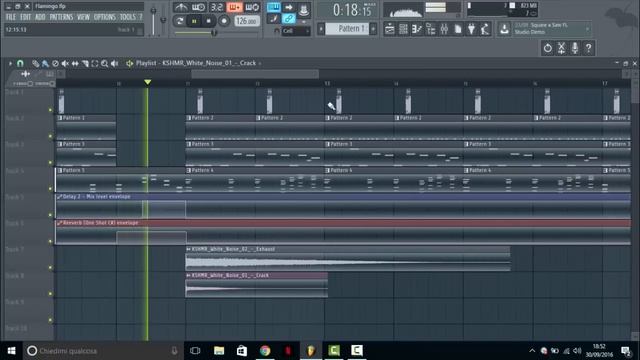Image resolution: width=640 pixels, height=360 pixels.
Task: Open the Playlist title dropdown arrow
Action: (260, 63)
